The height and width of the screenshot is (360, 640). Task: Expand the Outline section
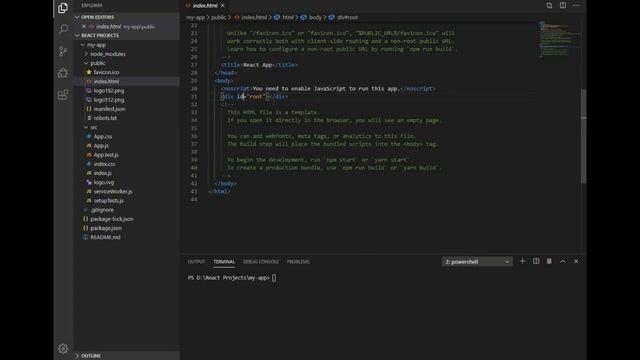click(x=127, y=356)
